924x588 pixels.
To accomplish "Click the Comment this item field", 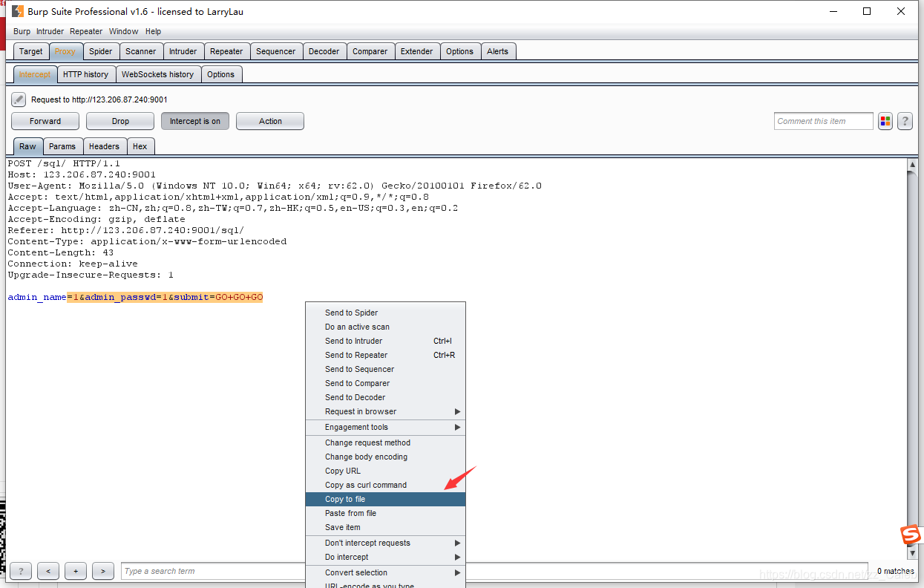I will coord(824,121).
